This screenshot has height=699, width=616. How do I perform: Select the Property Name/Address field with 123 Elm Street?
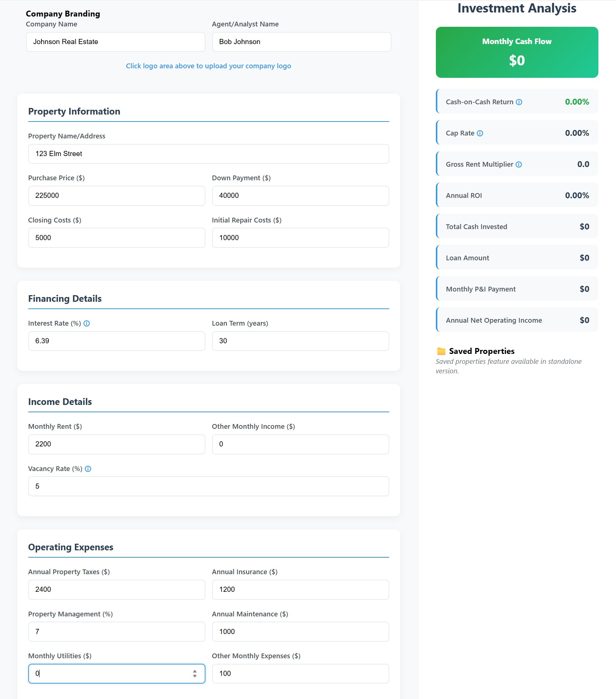pos(208,154)
